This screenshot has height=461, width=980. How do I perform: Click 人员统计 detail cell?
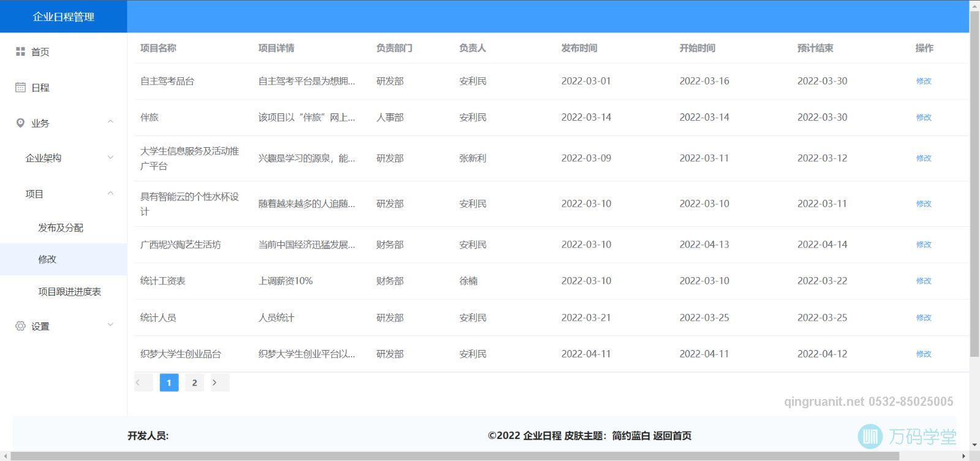click(276, 318)
